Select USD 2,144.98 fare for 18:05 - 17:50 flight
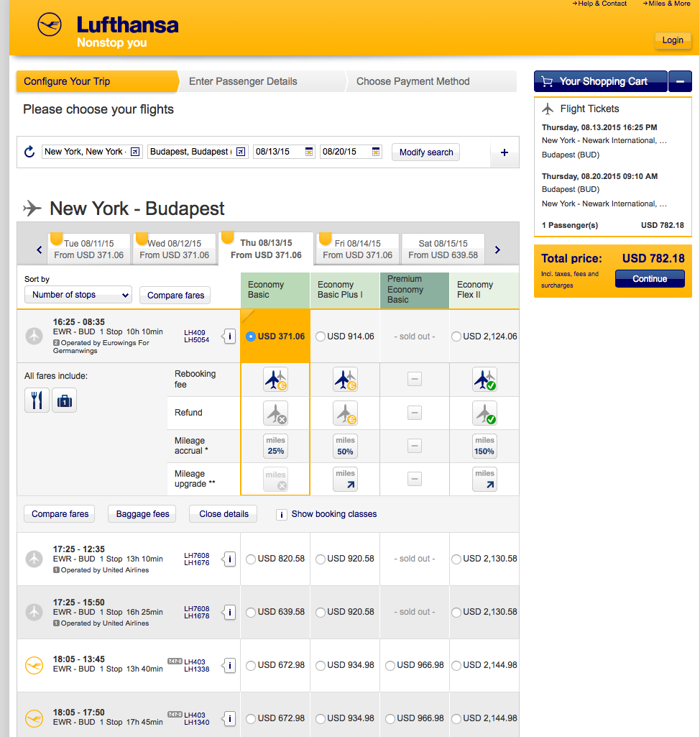This screenshot has width=700, height=737. click(x=456, y=718)
